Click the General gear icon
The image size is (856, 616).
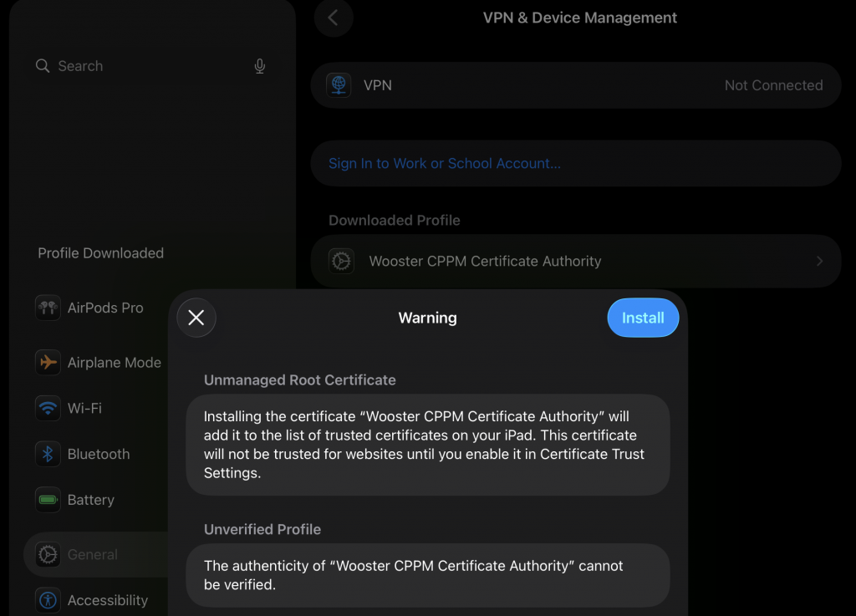tap(48, 554)
